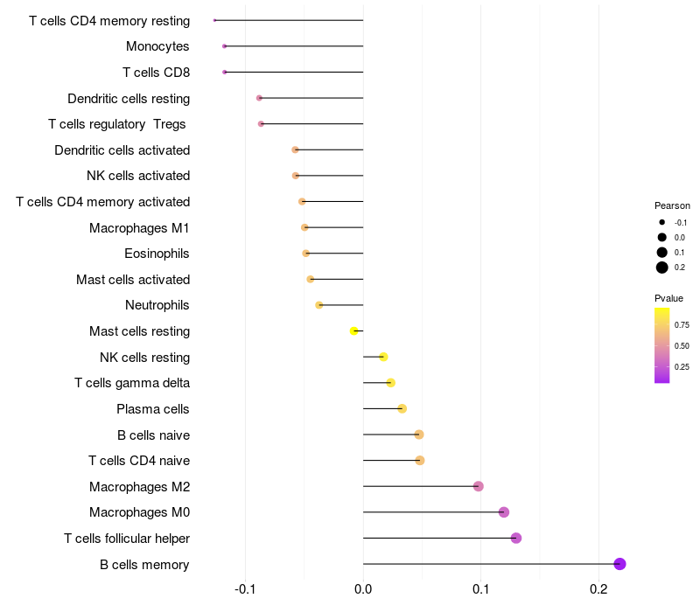Click the "Eosinophils" row label
700x612 pixels.
click(157, 254)
